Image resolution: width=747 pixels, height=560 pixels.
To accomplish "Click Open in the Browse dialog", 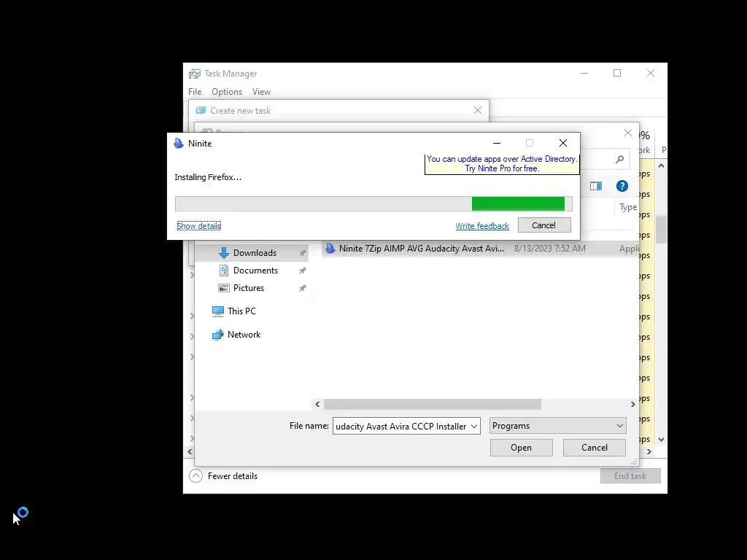I will click(521, 448).
